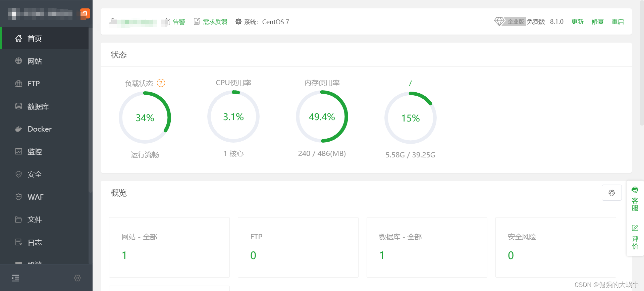Click the 重启 restart link
Viewport: 644px width, 291px height.
(618, 22)
